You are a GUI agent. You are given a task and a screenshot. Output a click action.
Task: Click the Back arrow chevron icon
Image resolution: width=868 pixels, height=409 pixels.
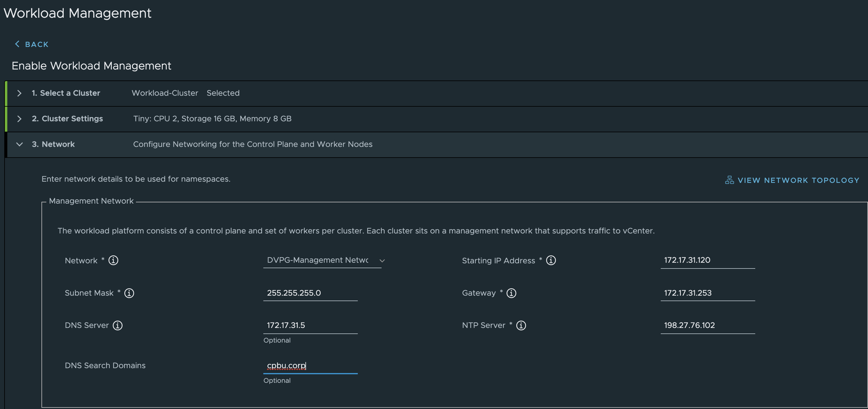pos(17,44)
